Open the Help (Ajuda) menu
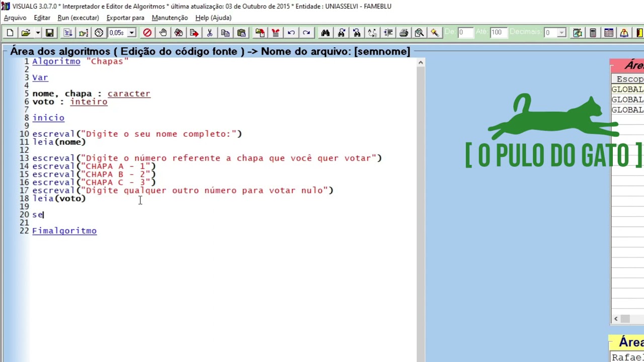This screenshot has height=362, width=644. (x=213, y=18)
